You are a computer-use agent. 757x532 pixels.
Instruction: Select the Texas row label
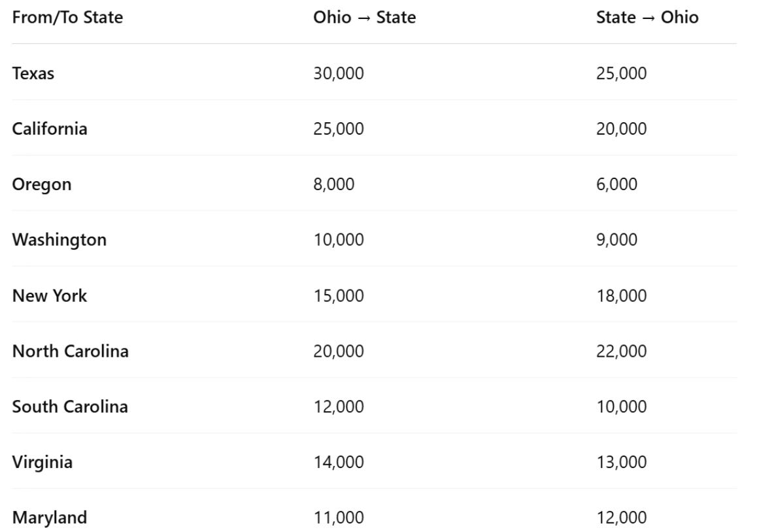33,73
